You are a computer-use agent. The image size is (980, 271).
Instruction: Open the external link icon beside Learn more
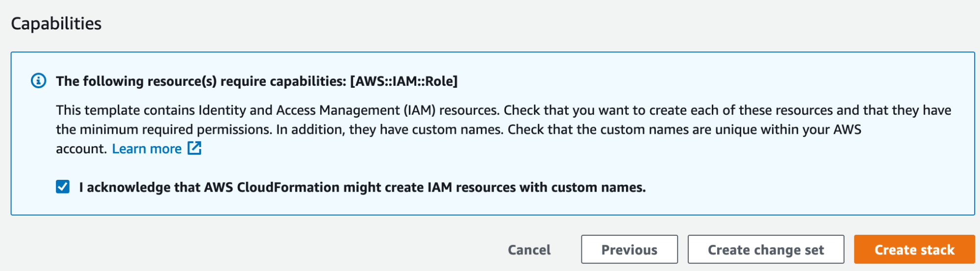tap(195, 148)
